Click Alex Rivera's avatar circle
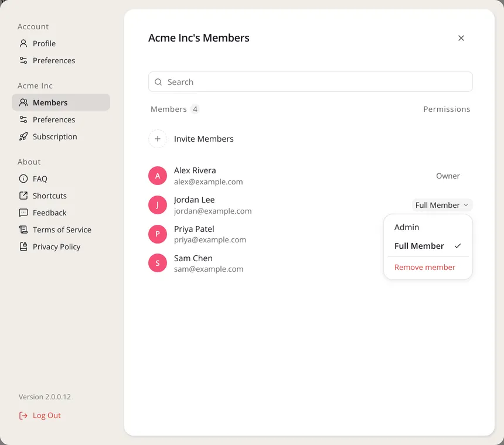Image resolution: width=504 pixels, height=445 pixels. click(158, 176)
